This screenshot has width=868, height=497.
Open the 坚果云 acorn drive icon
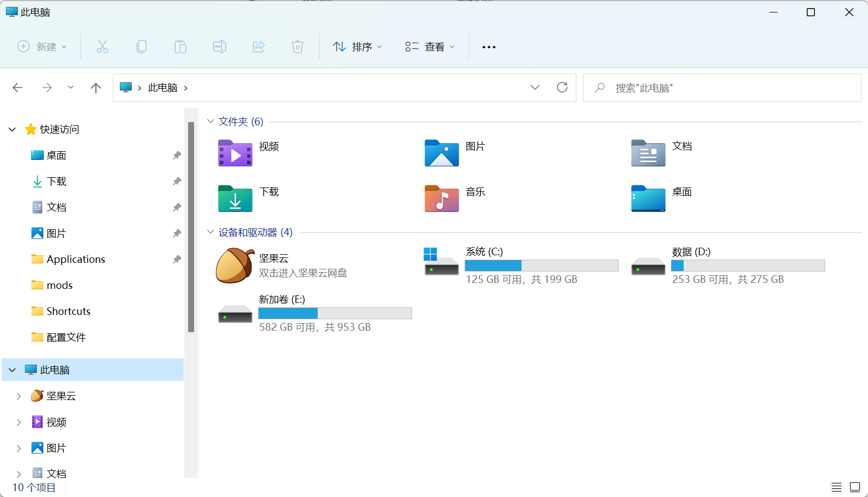pyautogui.click(x=235, y=266)
